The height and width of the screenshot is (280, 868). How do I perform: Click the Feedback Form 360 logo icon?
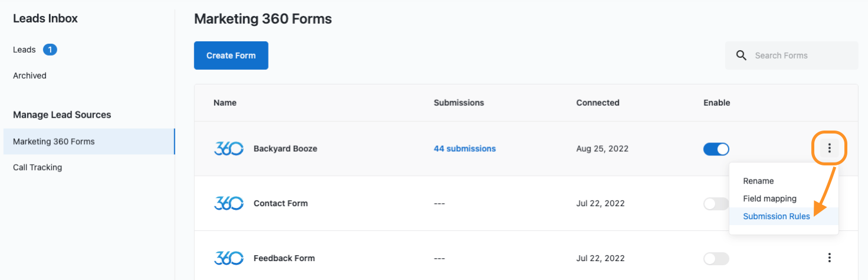228,258
